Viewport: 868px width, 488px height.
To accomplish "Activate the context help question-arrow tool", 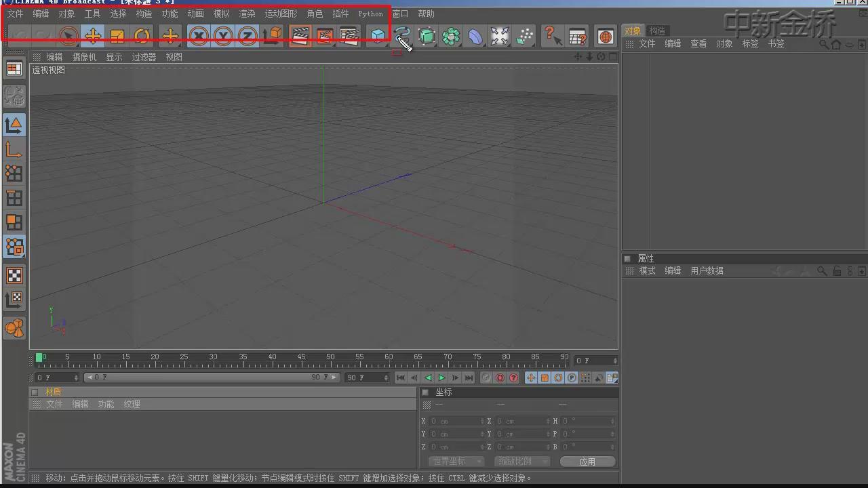I will (x=553, y=36).
